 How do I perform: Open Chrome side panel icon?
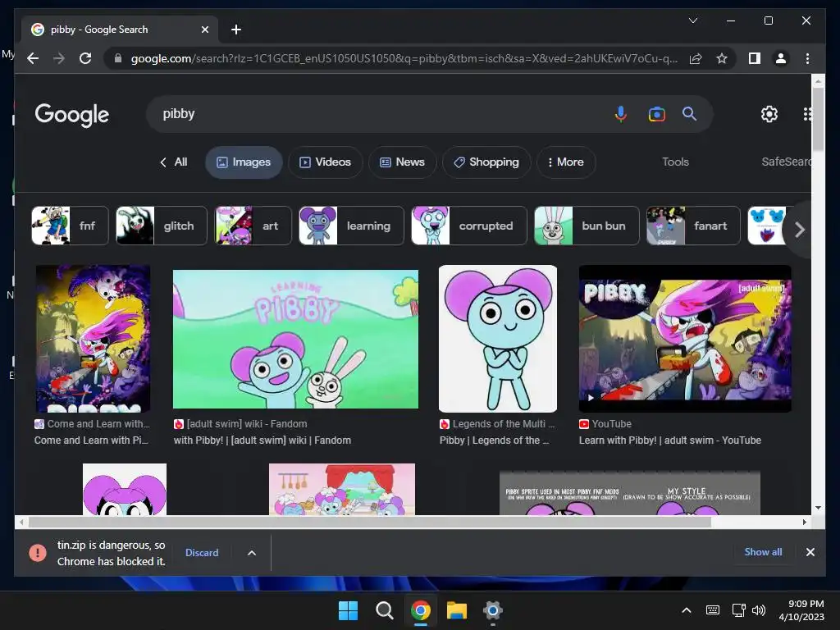(x=755, y=58)
